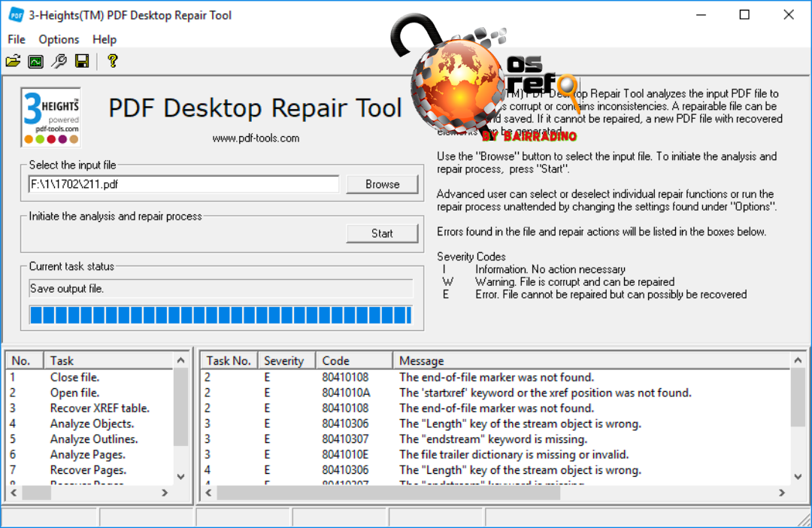Minimize the Repair Tool window
Viewport: 812px width, 528px height.
[701, 15]
